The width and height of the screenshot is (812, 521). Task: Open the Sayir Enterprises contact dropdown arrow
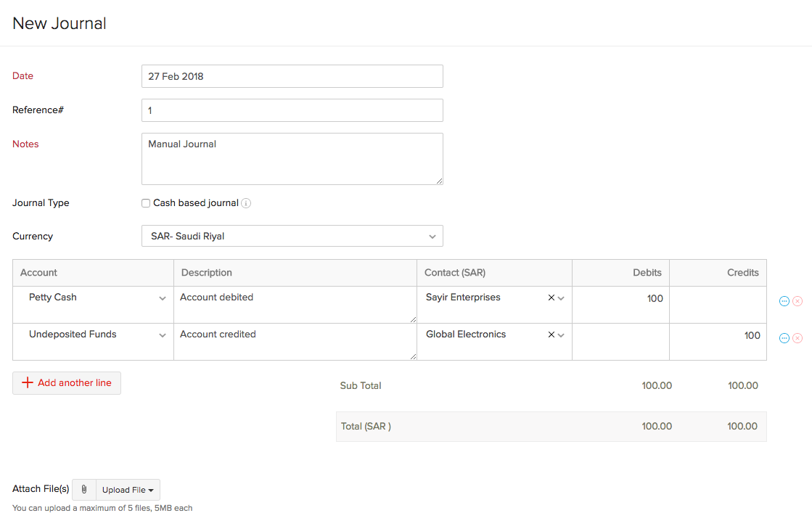point(561,298)
